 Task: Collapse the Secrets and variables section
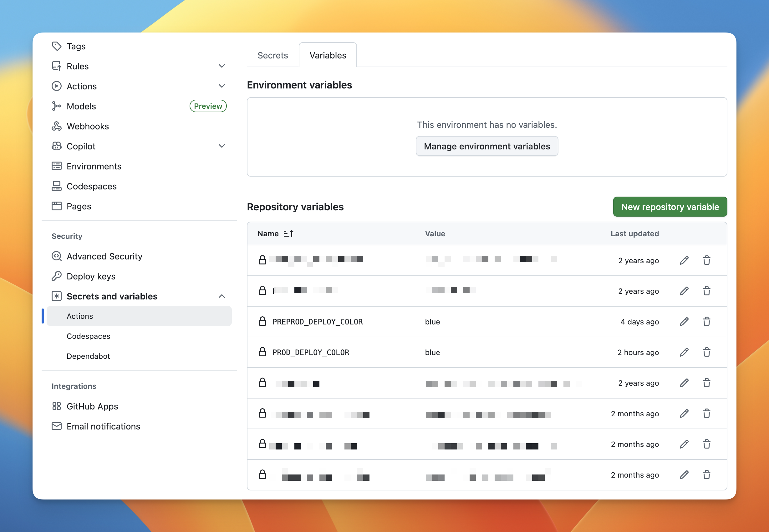click(x=222, y=296)
